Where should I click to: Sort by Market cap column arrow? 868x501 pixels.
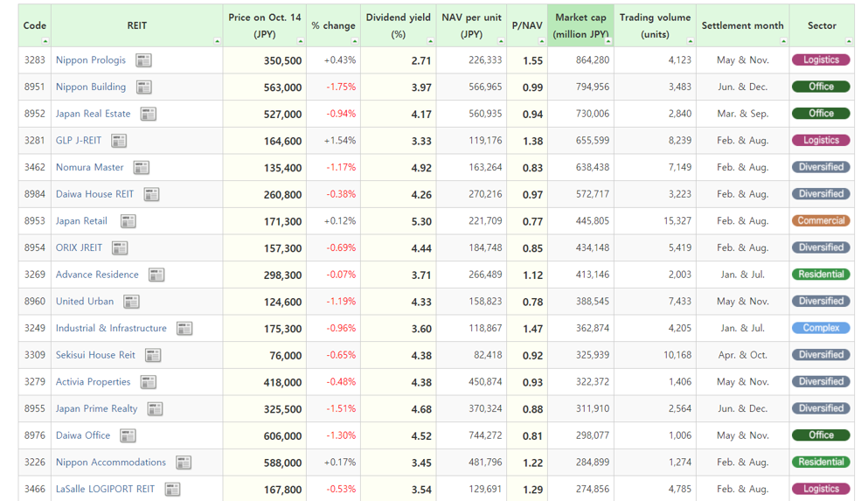[608, 41]
